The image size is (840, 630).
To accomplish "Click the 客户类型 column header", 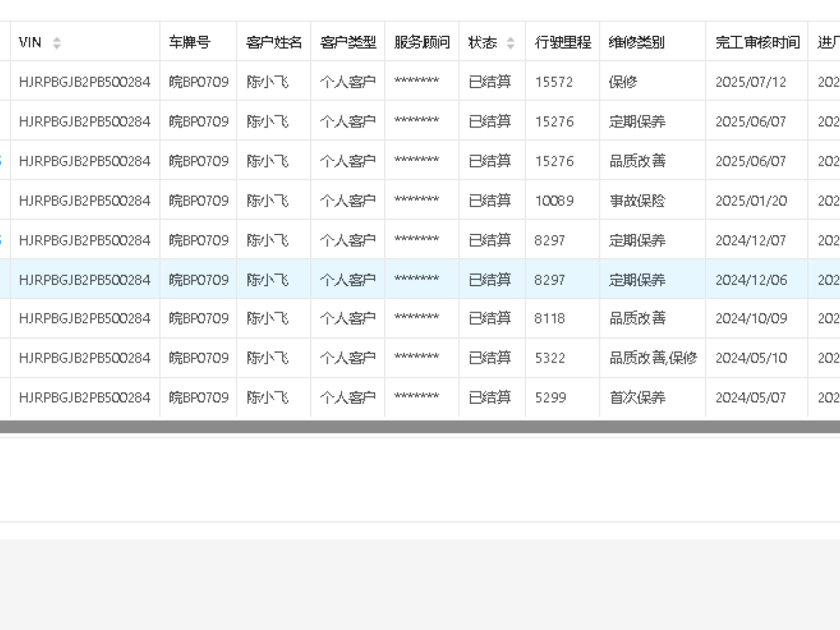I will tap(348, 43).
